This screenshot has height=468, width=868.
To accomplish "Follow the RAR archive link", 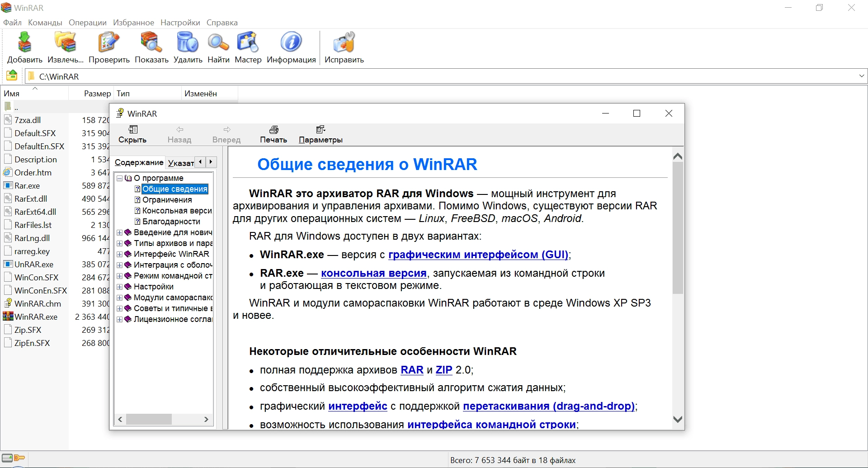I will click(412, 370).
